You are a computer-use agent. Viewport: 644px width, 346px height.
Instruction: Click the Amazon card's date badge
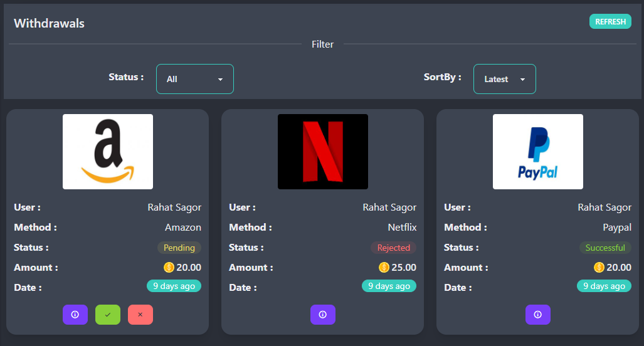[174, 286]
